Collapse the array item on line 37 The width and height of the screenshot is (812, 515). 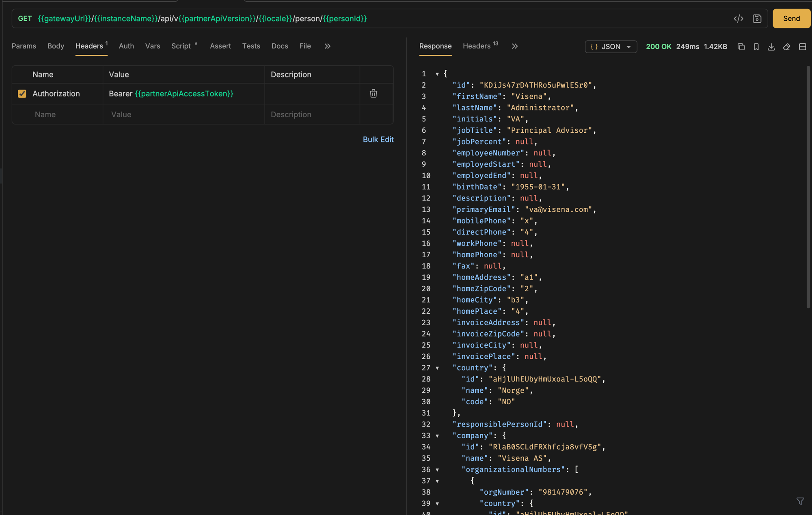pyautogui.click(x=437, y=481)
